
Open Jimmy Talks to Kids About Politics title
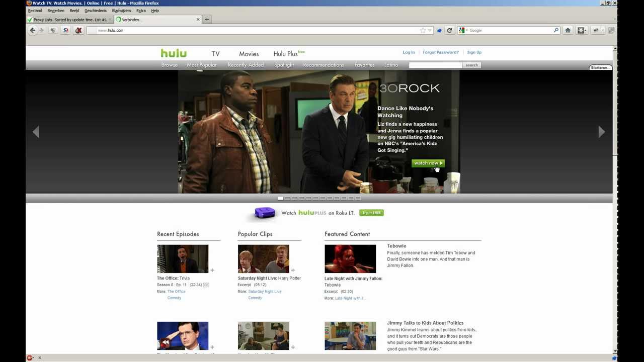pos(425,323)
